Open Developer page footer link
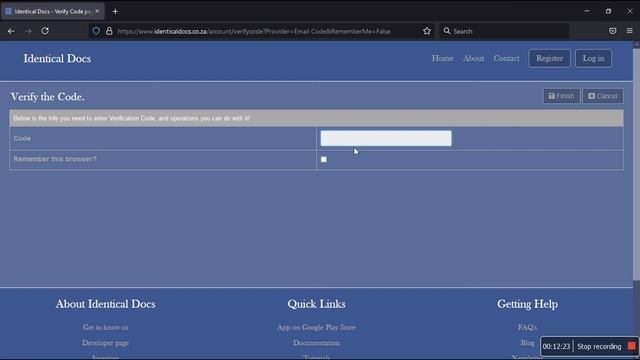This screenshot has width=640, height=360. pos(105,343)
